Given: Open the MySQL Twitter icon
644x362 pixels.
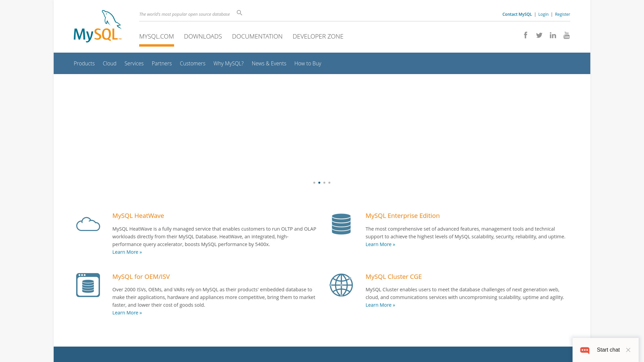Looking at the screenshot, I should pos(539,35).
